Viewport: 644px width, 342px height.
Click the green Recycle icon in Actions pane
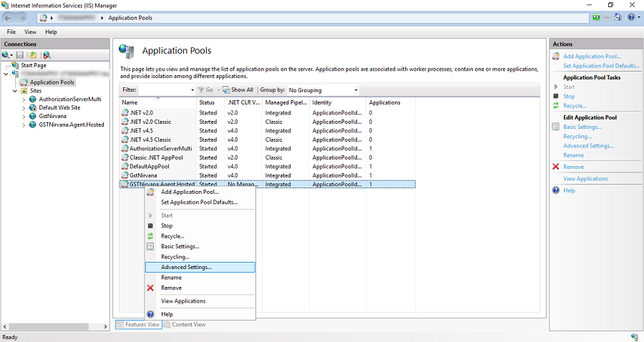point(556,105)
